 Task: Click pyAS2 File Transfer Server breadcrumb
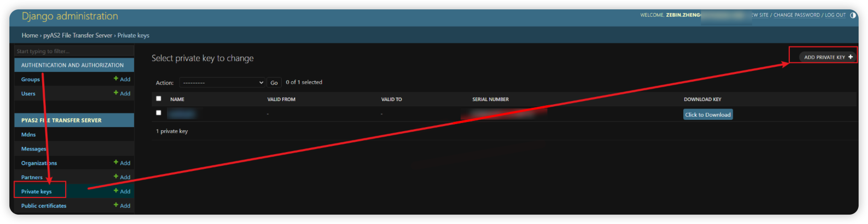pyautogui.click(x=78, y=35)
